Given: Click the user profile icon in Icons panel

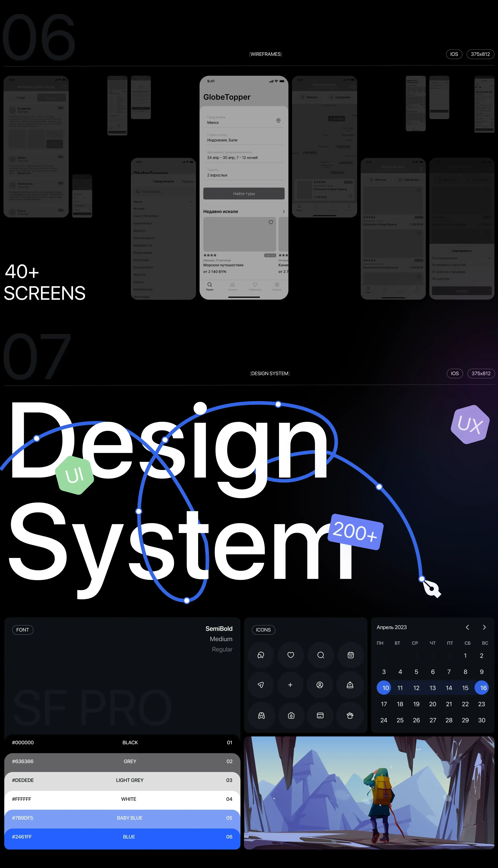Looking at the screenshot, I should click(320, 685).
